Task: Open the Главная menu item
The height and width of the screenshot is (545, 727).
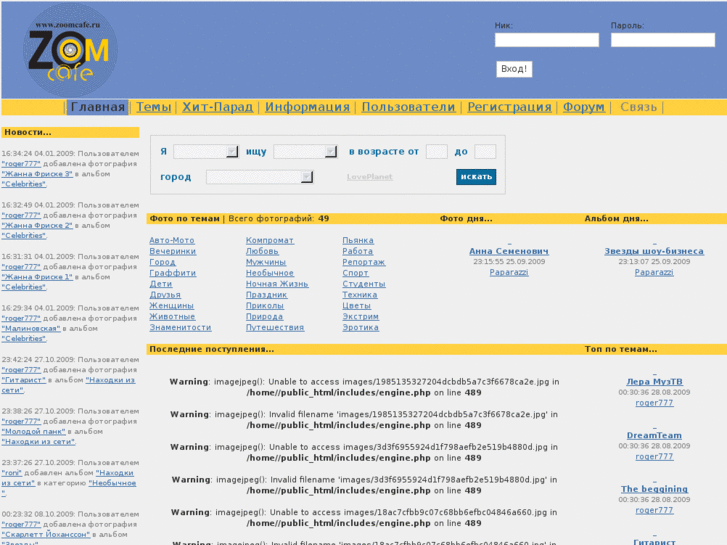Action: 97,107
